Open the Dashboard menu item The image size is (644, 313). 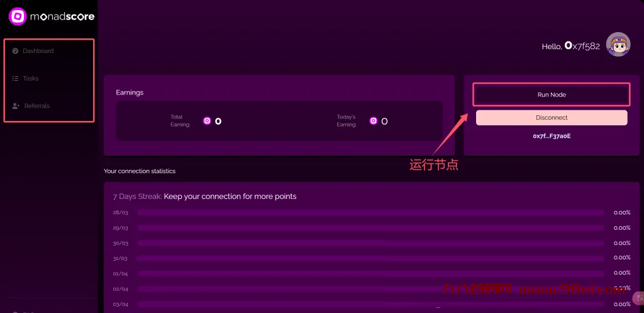click(x=38, y=51)
